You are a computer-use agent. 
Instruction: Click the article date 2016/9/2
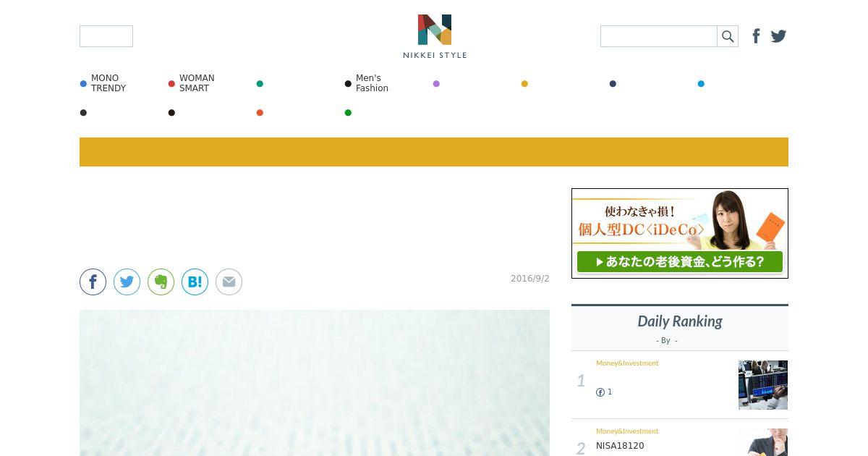click(x=530, y=279)
